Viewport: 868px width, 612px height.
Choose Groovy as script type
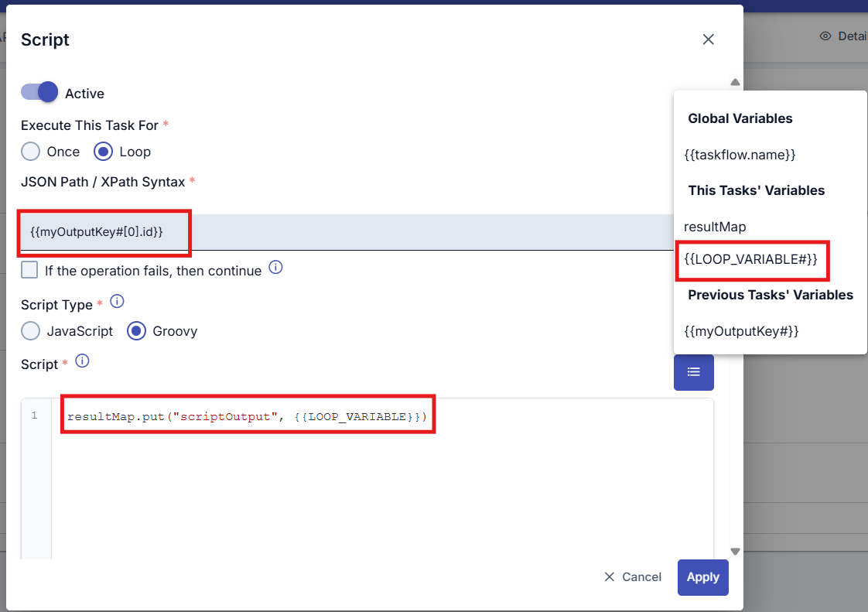[136, 331]
